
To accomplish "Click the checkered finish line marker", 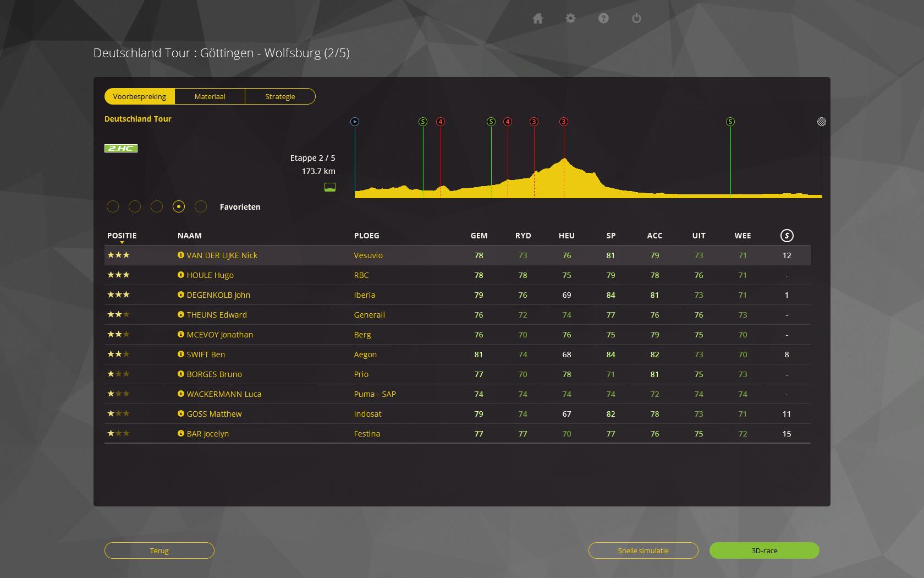I will [x=822, y=122].
